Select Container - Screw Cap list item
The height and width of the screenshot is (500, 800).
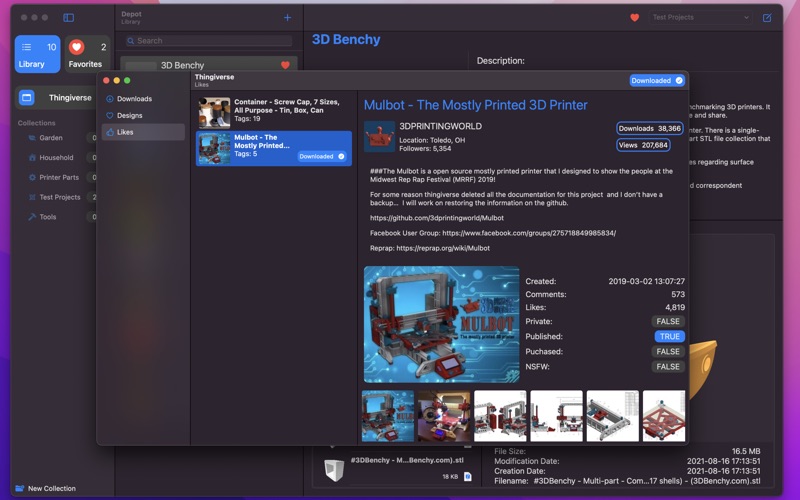tap(274, 112)
